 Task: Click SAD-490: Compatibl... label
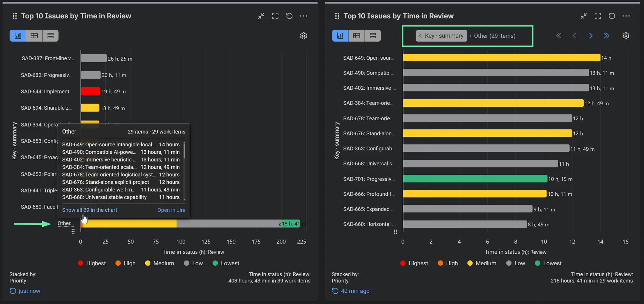(x=369, y=73)
